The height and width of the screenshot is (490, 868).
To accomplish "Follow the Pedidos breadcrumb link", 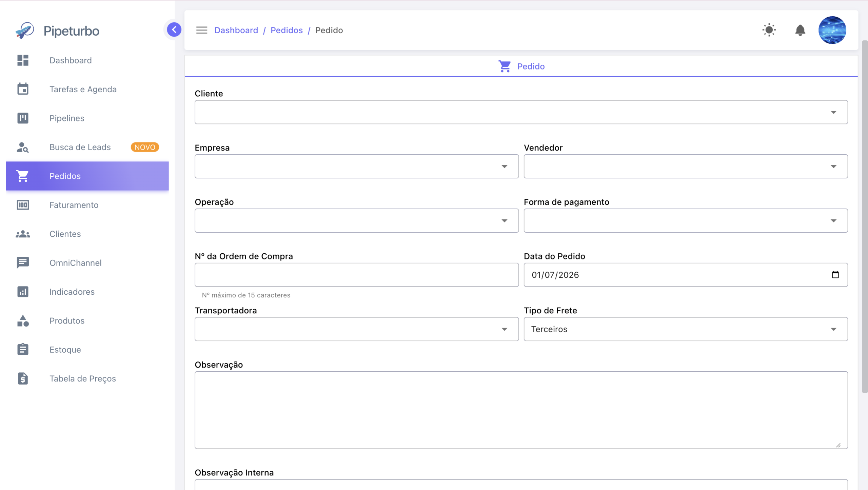I will [287, 30].
